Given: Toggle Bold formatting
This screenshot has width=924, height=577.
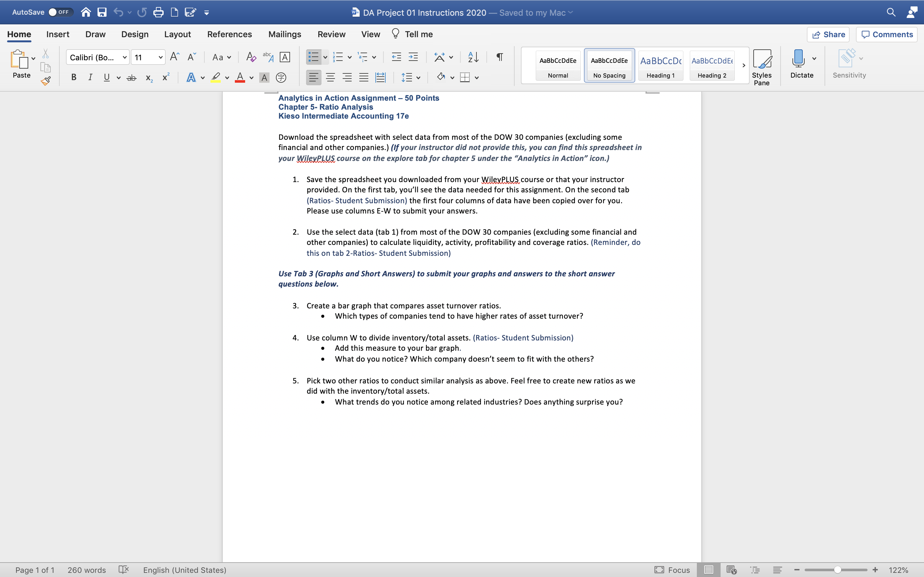Looking at the screenshot, I should (x=74, y=78).
